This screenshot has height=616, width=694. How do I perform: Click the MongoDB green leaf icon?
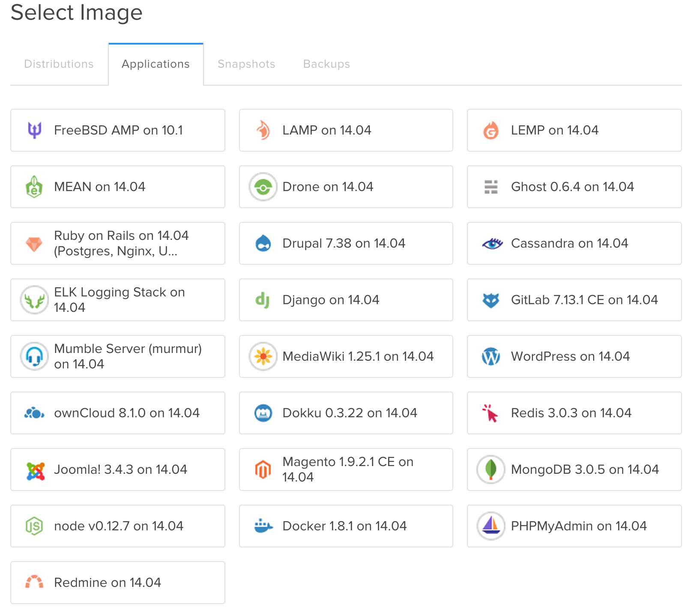pos(491,469)
